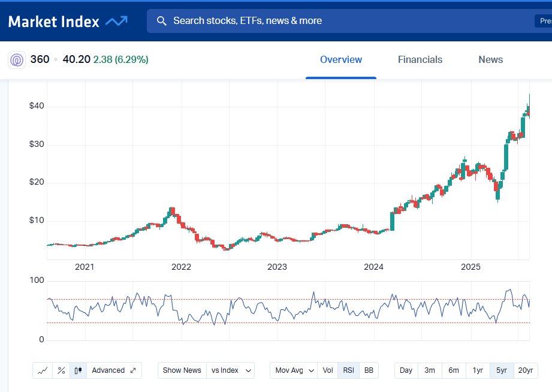552x392 pixels.
Task: Click the 360 company logo icon
Action: point(17,60)
